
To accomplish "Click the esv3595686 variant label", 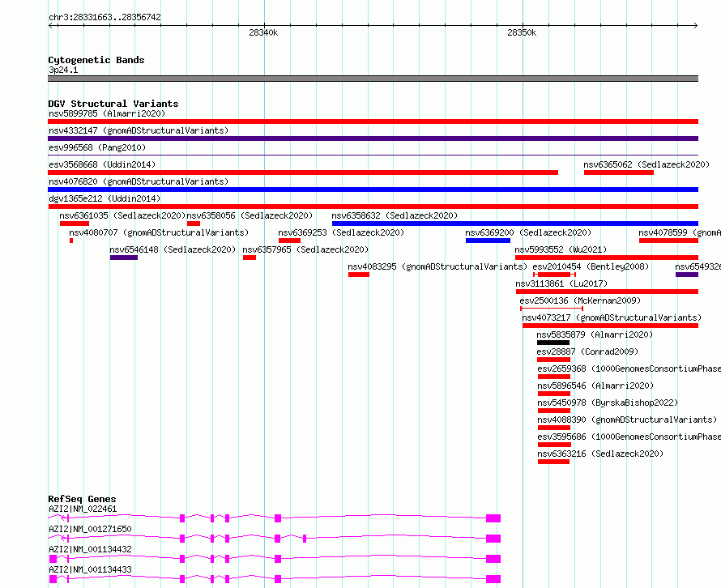I will click(629, 437).
